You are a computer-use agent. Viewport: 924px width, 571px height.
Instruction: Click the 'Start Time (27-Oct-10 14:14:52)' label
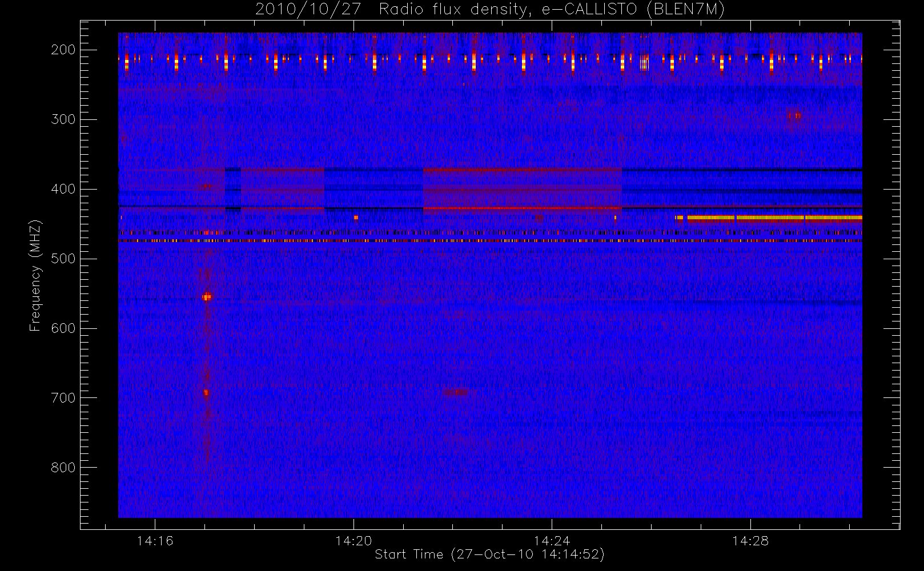click(x=489, y=554)
